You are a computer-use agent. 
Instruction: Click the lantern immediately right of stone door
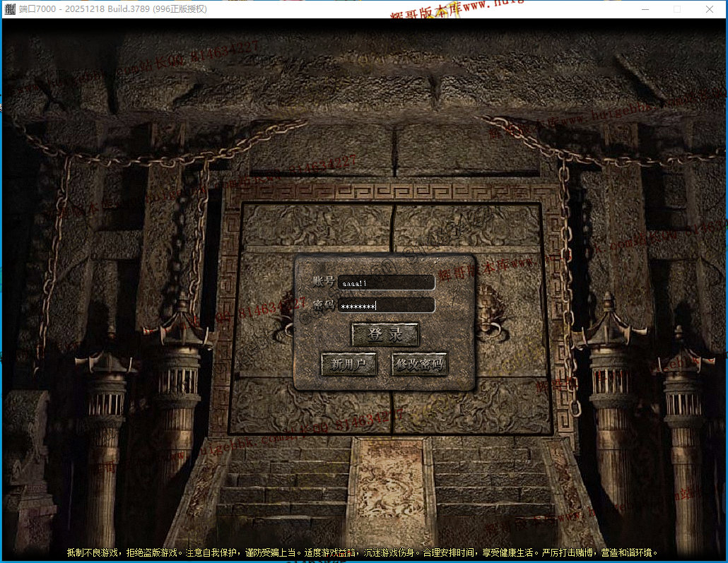pyautogui.click(x=609, y=360)
